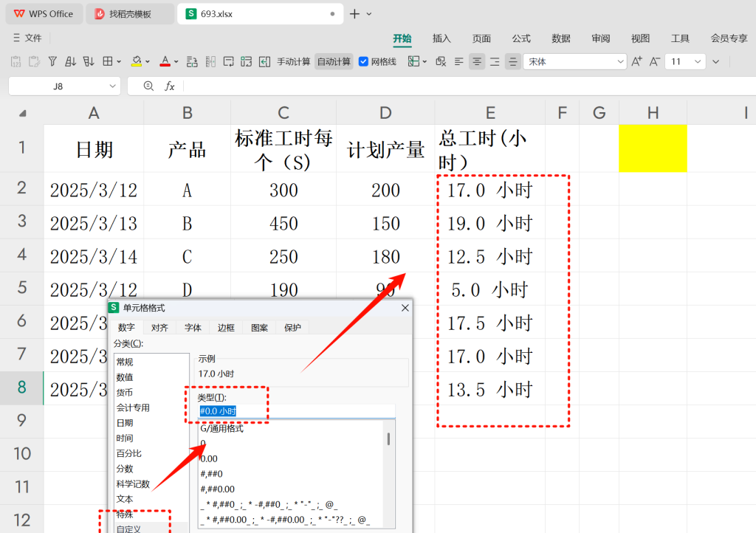Open insert function fx
Image resolution: width=756 pixels, height=533 pixels.
tap(170, 86)
